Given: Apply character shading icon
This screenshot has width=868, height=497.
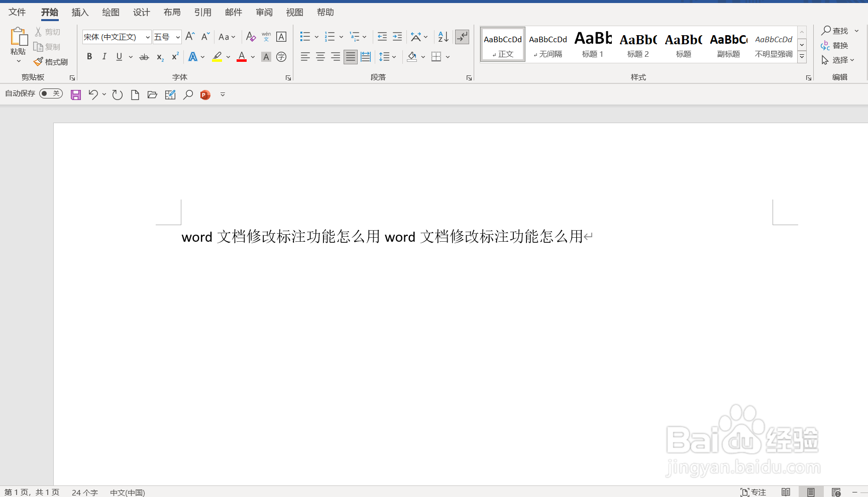Looking at the screenshot, I should coord(266,57).
